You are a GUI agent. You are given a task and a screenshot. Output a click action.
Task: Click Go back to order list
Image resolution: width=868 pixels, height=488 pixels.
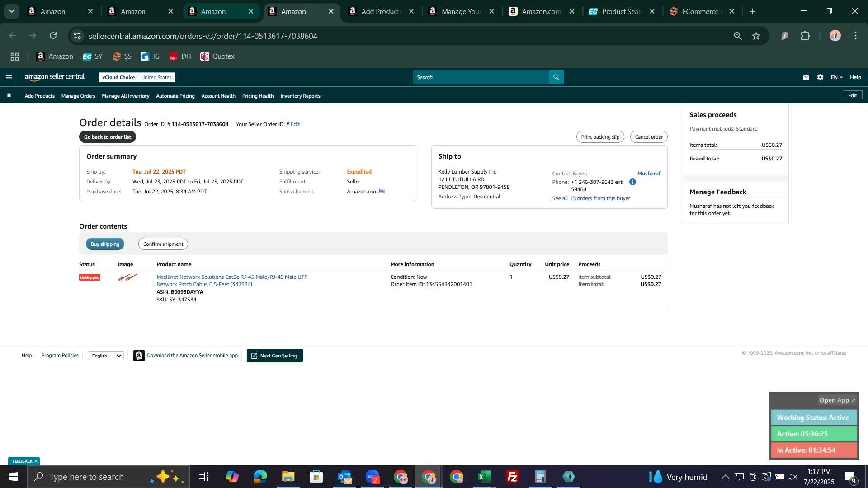(x=108, y=137)
